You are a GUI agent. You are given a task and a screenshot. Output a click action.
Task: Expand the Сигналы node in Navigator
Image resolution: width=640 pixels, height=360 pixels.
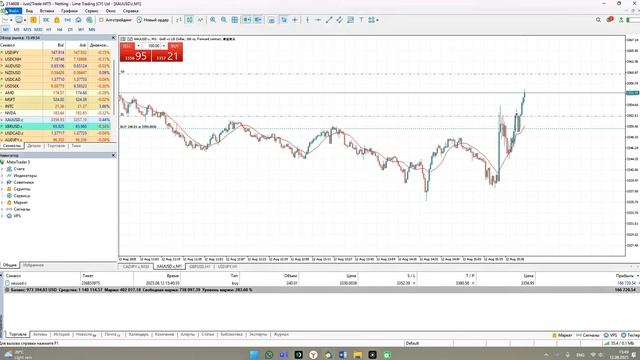point(2,209)
